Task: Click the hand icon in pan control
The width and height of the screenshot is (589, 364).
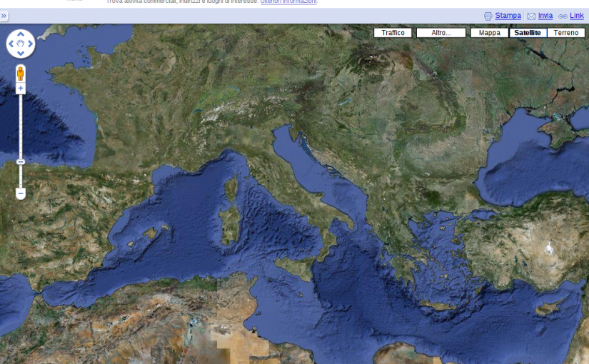Action: click(21, 44)
